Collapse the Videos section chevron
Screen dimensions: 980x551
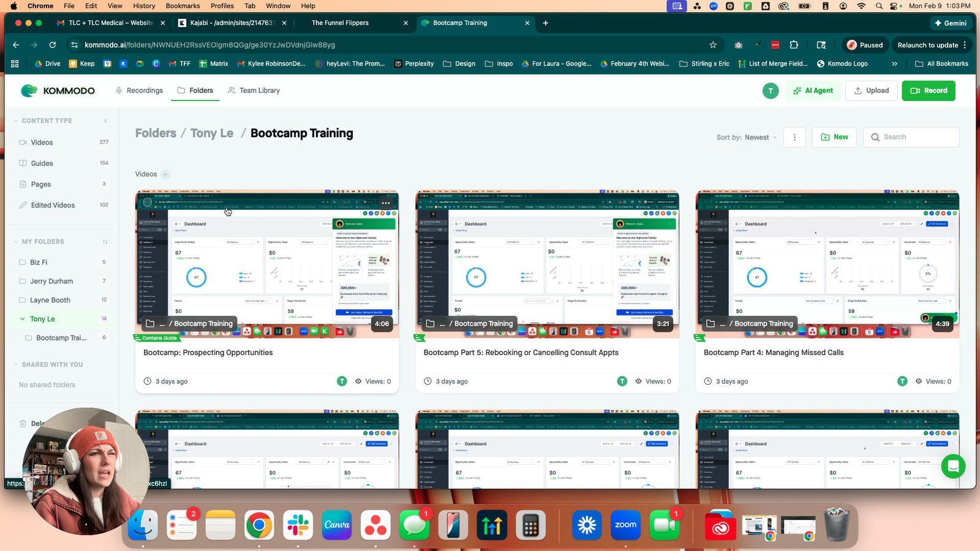coord(165,174)
